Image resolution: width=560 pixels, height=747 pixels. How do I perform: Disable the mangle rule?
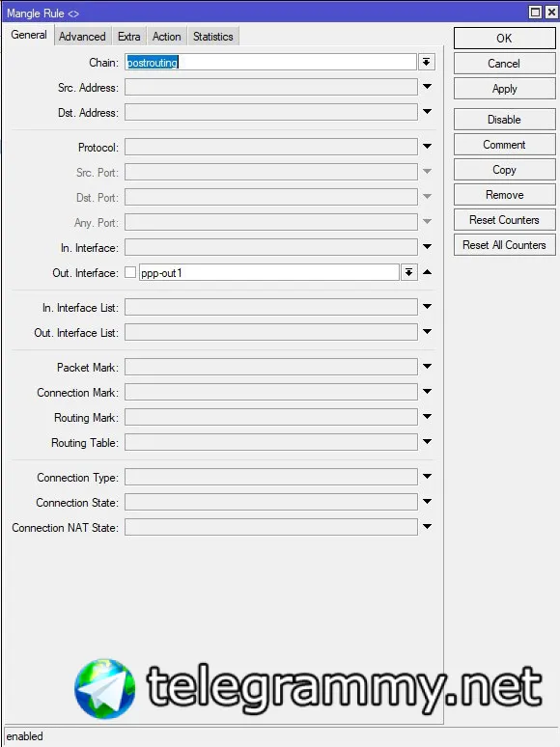click(x=504, y=120)
